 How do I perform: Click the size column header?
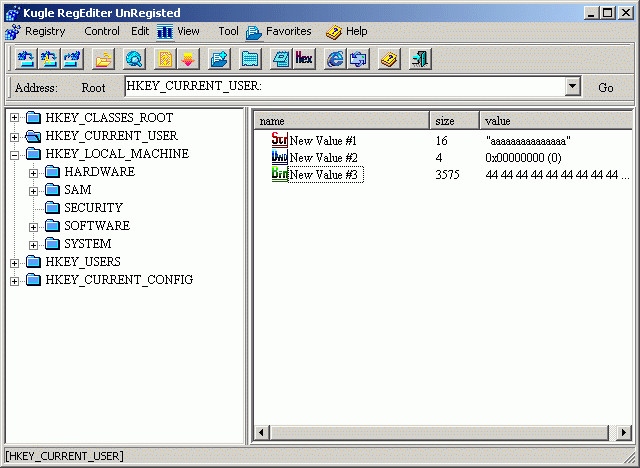454,121
